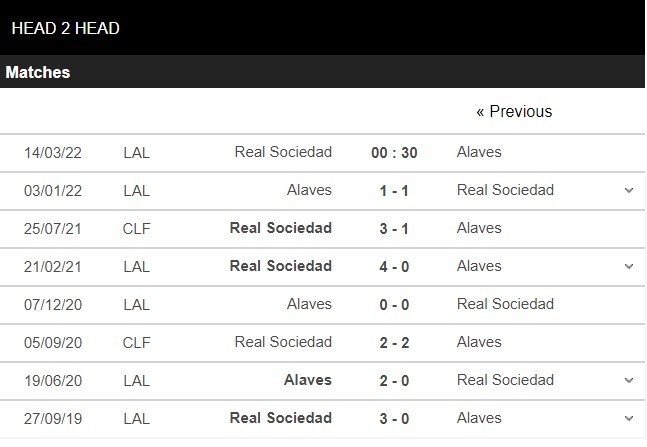Open the 2 - 0 score on 19/06/20

[394, 381]
